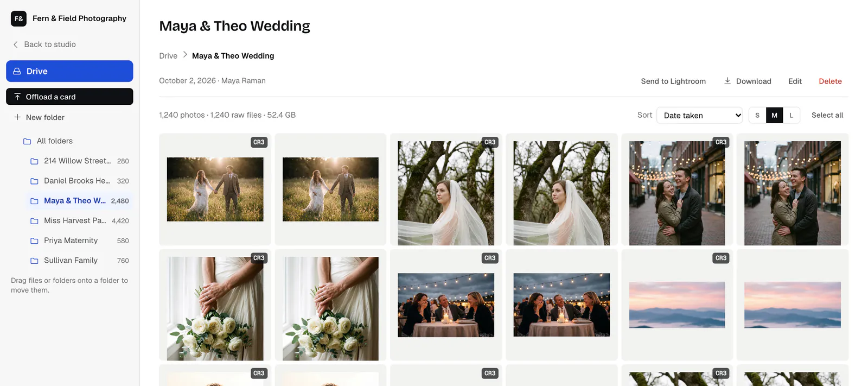This screenshot has width=868, height=386.
Task: Open the Miss Harvest Pa... folder
Action: (79, 221)
